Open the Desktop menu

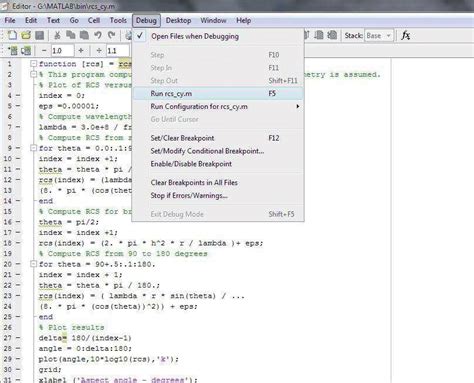pos(178,20)
